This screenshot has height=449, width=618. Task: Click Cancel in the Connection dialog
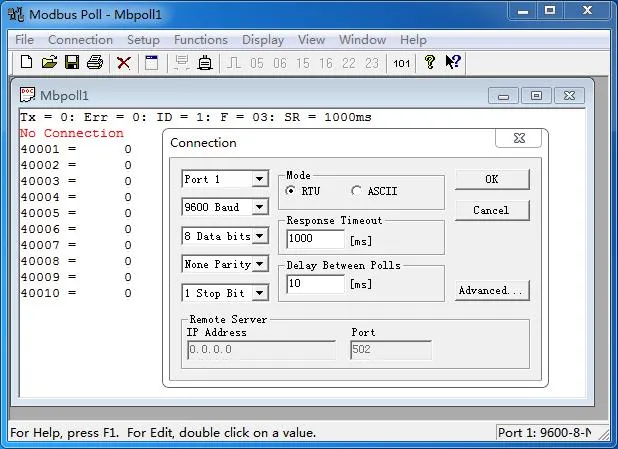[492, 211]
